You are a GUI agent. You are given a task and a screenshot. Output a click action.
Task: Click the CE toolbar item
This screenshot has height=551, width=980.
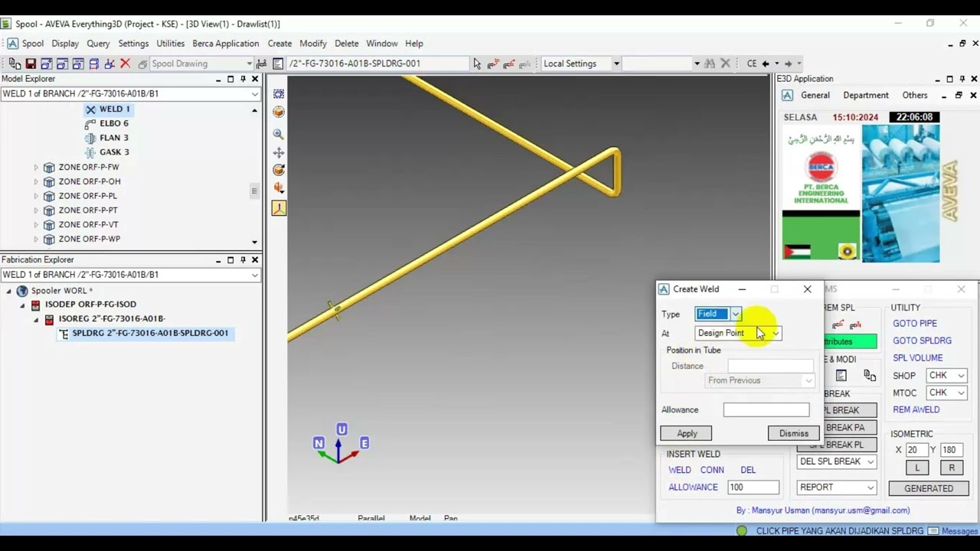751,64
